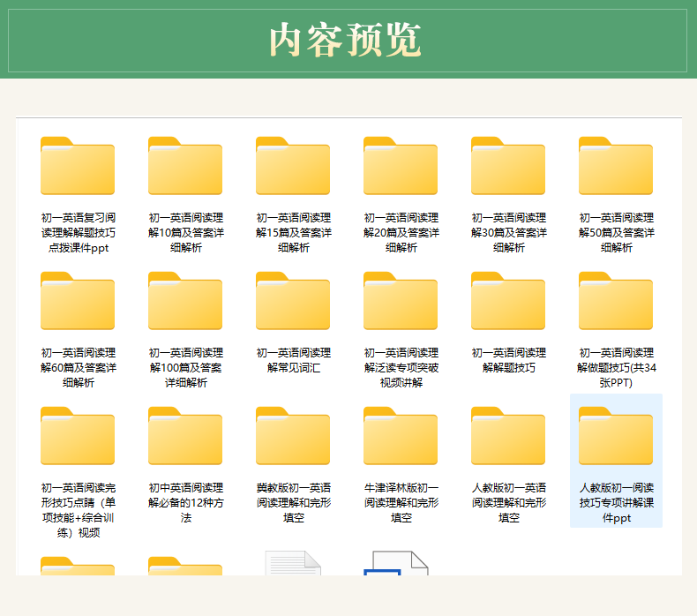Open folder icon for 阅读理解100篇及答案详细解析

tap(185, 301)
